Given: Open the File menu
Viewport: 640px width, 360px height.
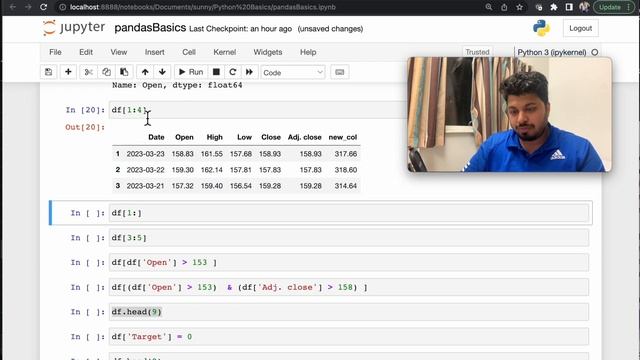Looking at the screenshot, I should pyautogui.click(x=55, y=52).
